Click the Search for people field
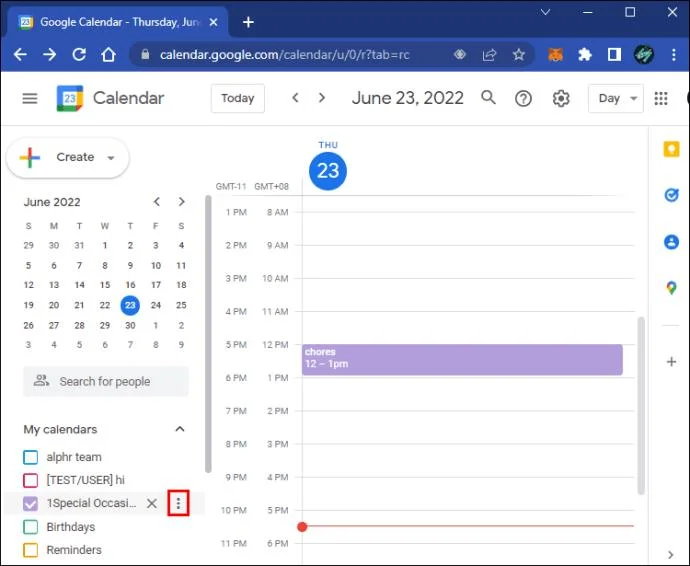The height and width of the screenshot is (566, 690). click(106, 382)
